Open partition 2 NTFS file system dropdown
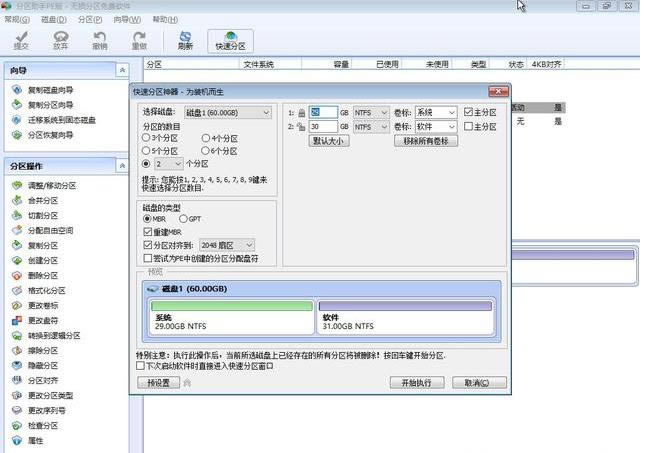645x453 pixels. click(x=371, y=127)
